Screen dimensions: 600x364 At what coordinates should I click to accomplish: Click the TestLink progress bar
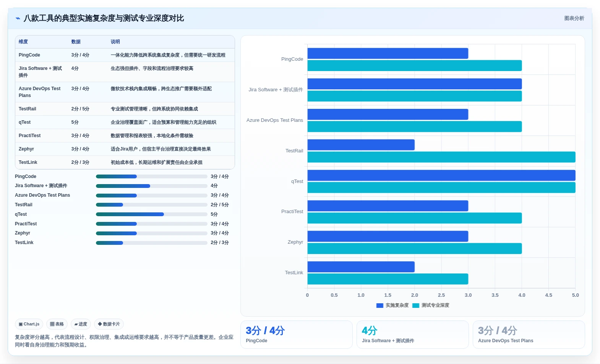pyautogui.click(x=151, y=243)
